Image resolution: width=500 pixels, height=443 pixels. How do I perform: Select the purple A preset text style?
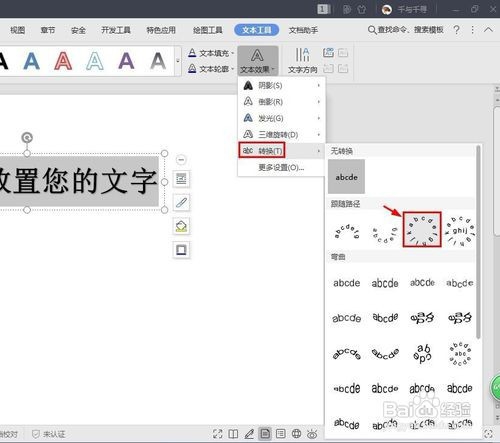(126, 61)
